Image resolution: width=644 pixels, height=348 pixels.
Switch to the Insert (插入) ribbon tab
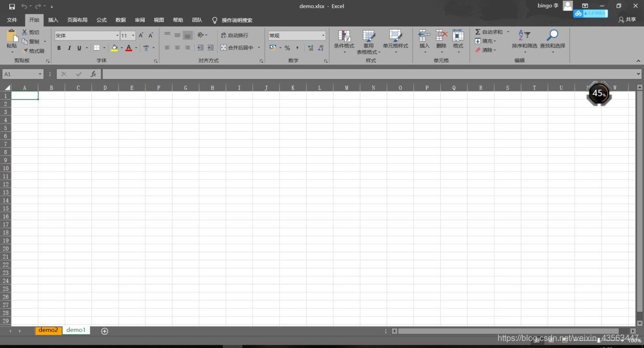click(x=53, y=20)
